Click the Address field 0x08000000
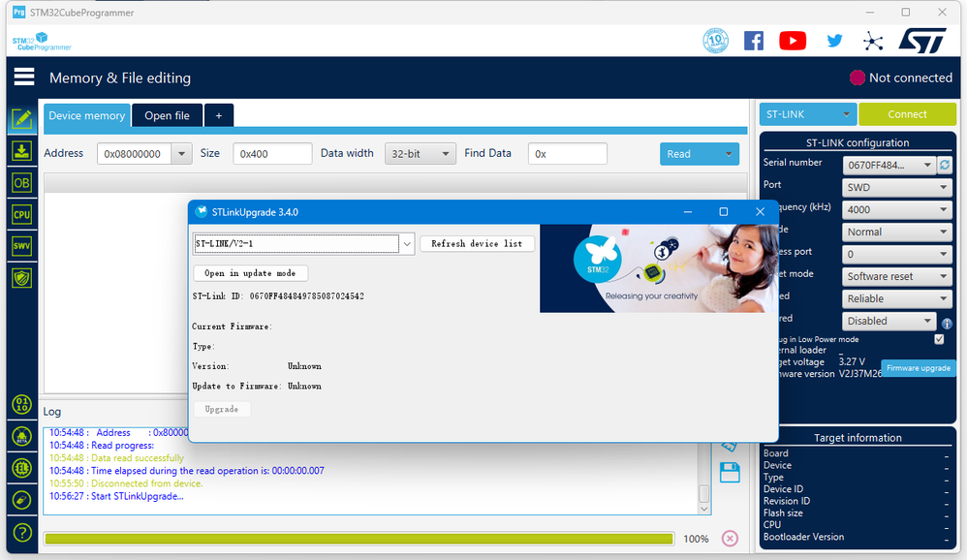The width and height of the screenshot is (967, 560). click(x=135, y=154)
